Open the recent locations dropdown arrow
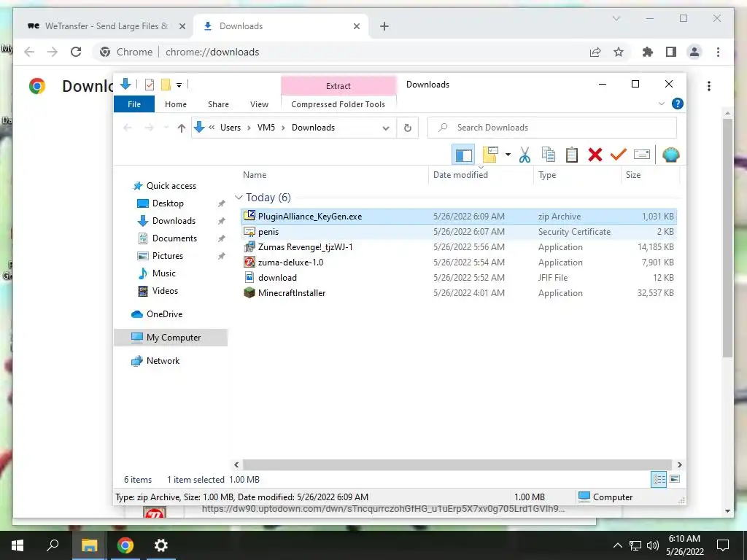Viewport: 747px width, 560px height. point(166,128)
